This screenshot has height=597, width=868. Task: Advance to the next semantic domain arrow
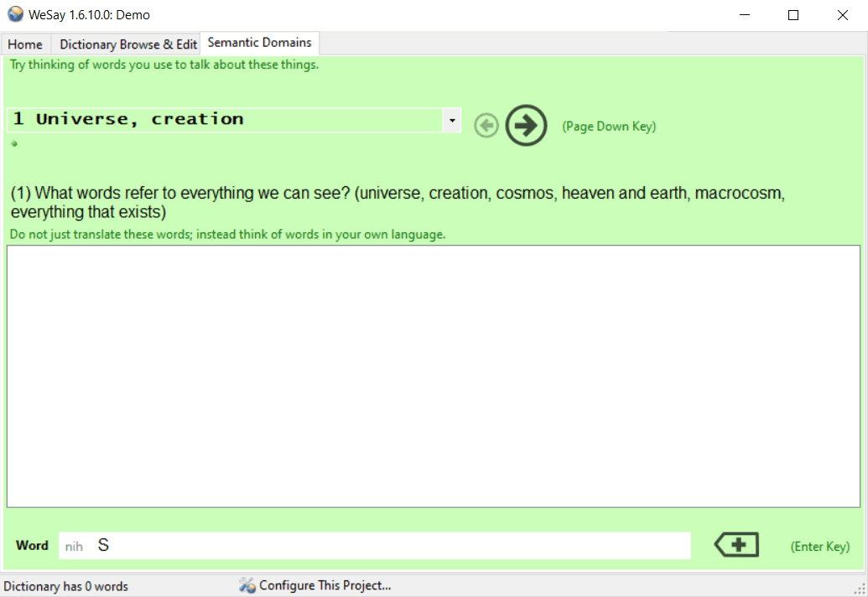[525, 125]
